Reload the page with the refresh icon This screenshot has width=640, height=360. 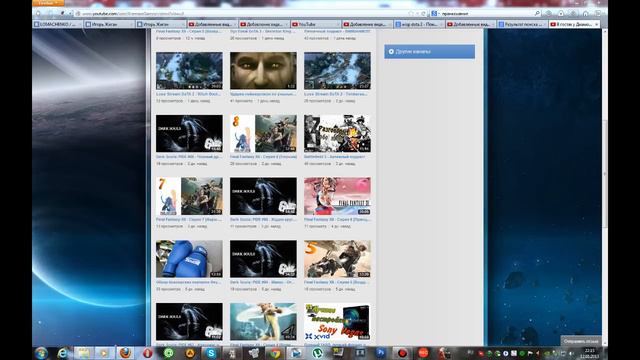coord(423,13)
